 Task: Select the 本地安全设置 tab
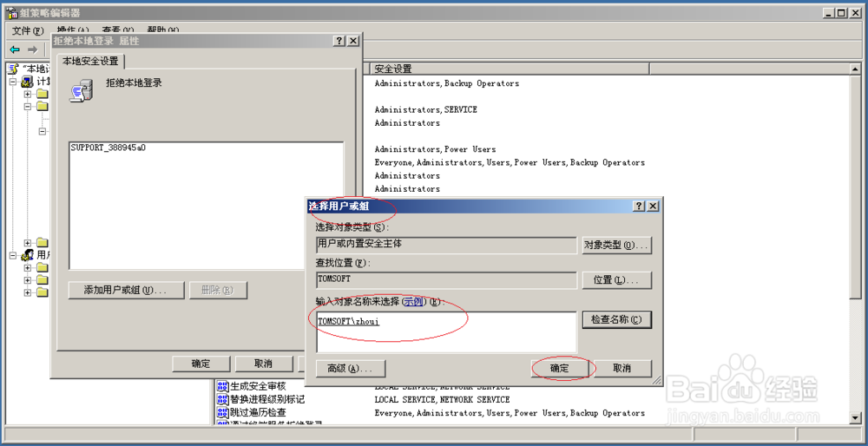(92, 61)
